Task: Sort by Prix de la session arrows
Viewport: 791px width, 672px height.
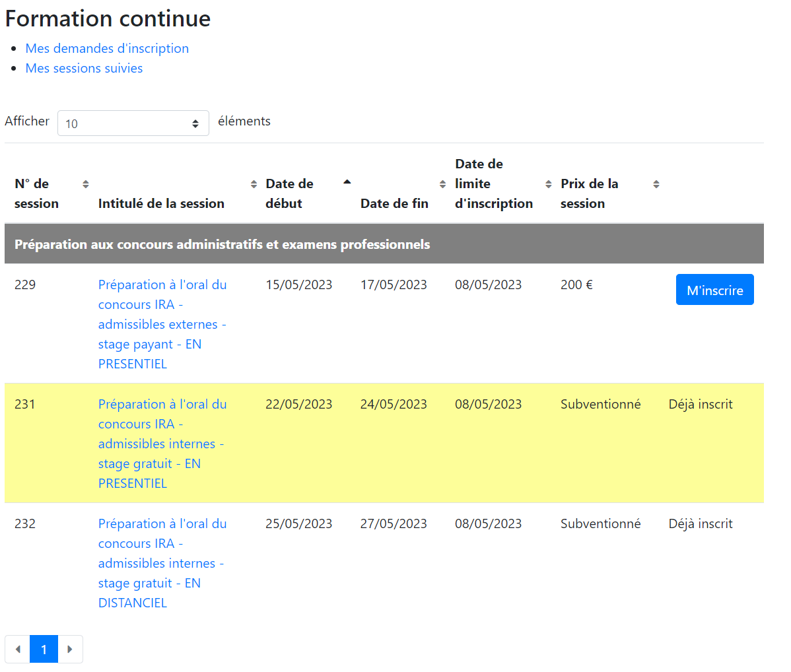Action: click(x=656, y=184)
